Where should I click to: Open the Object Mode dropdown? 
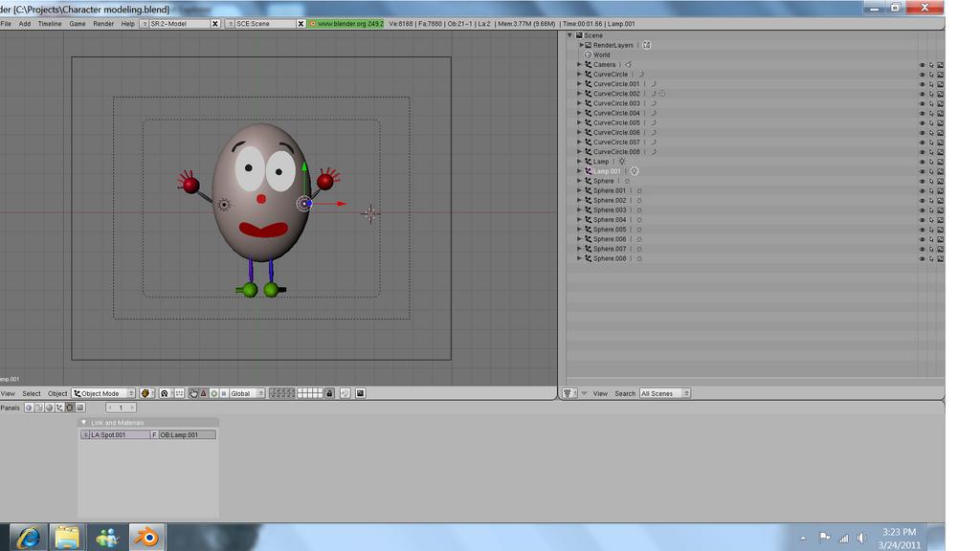[x=103, y=393]
